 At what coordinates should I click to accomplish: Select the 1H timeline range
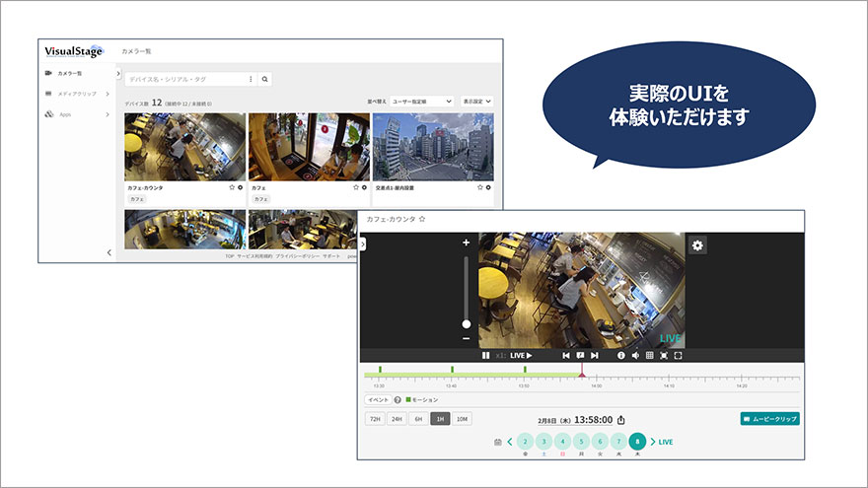click(440, 419)
